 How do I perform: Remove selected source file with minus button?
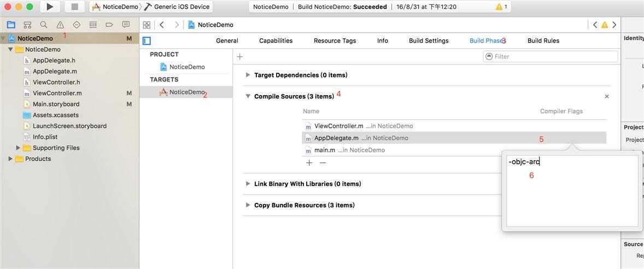[323, 162]
